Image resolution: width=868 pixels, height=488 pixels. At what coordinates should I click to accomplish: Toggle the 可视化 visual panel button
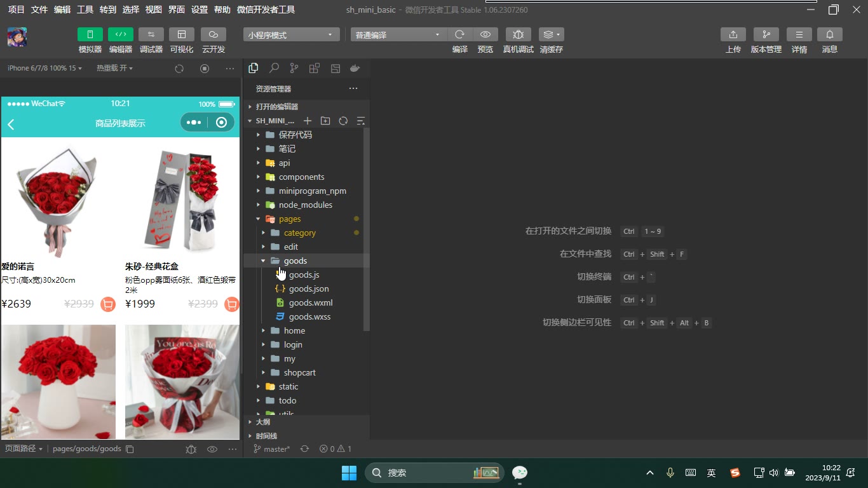pos(182,34)
